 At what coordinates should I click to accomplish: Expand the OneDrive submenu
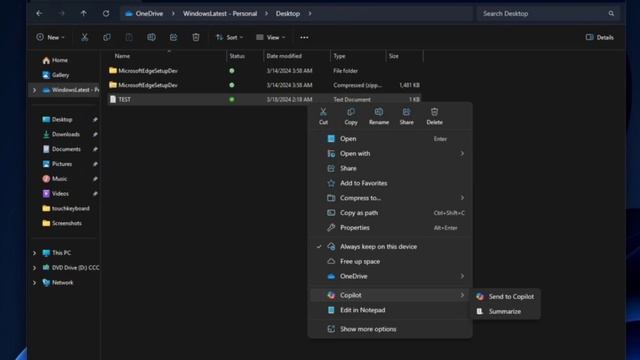[x=462, y=276]
